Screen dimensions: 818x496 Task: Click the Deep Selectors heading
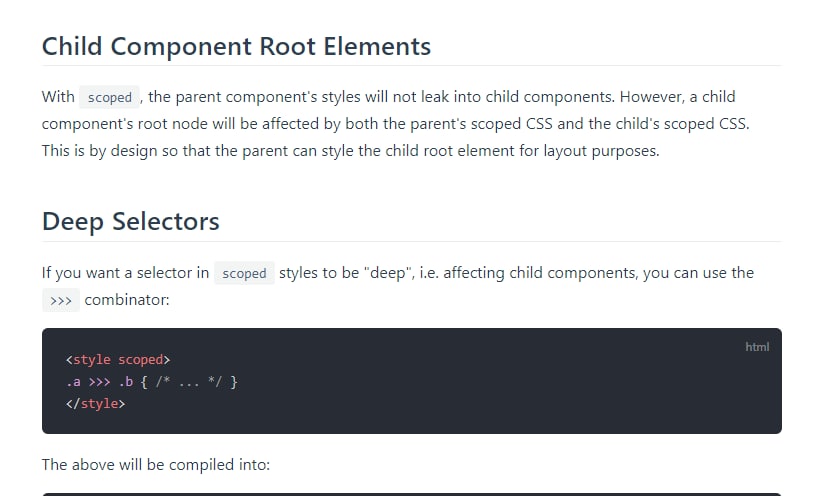tap(130, 221)
